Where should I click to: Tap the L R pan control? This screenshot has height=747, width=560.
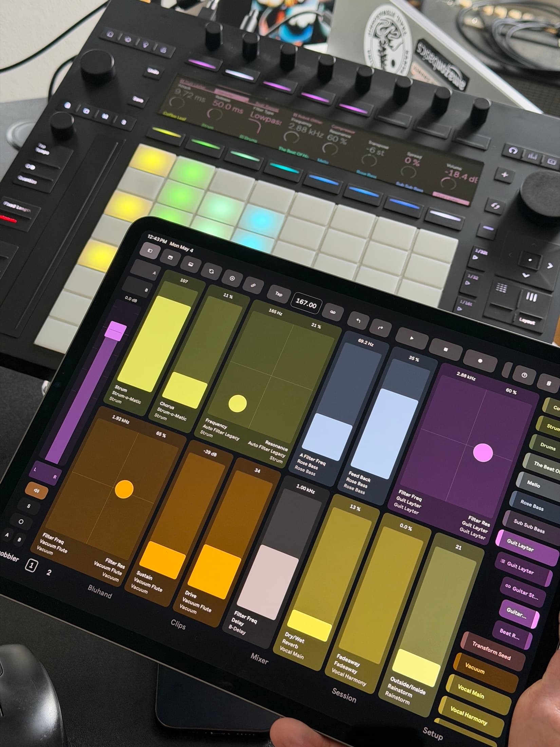pos(45,473)
